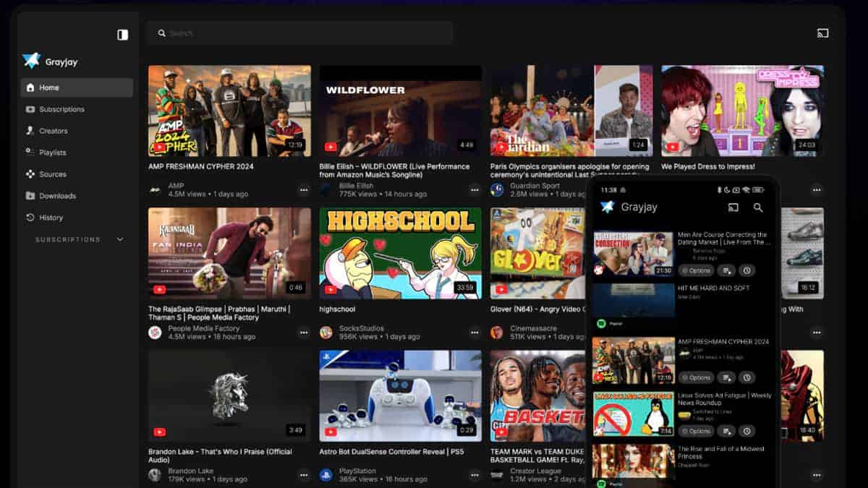The height and width of the screenshot is (488, 868).
Task: Open Options for AMP FRESHMAN CYPHER on phone
Action: [x=697, y=377]
